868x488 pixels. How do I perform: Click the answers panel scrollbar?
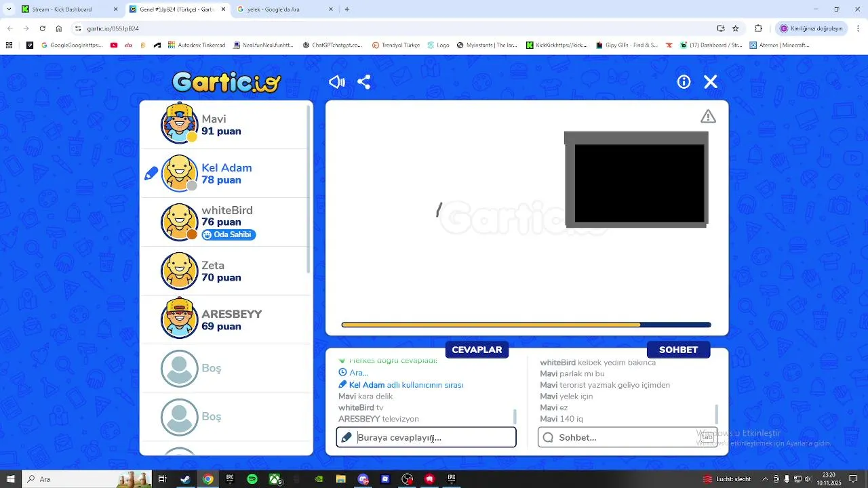pyautogui.click(x=515, y=416)
